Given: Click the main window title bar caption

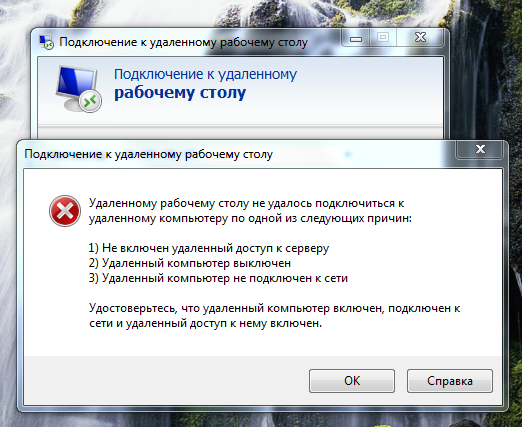Looking at the screenshot, I should [x=183, y=42].
